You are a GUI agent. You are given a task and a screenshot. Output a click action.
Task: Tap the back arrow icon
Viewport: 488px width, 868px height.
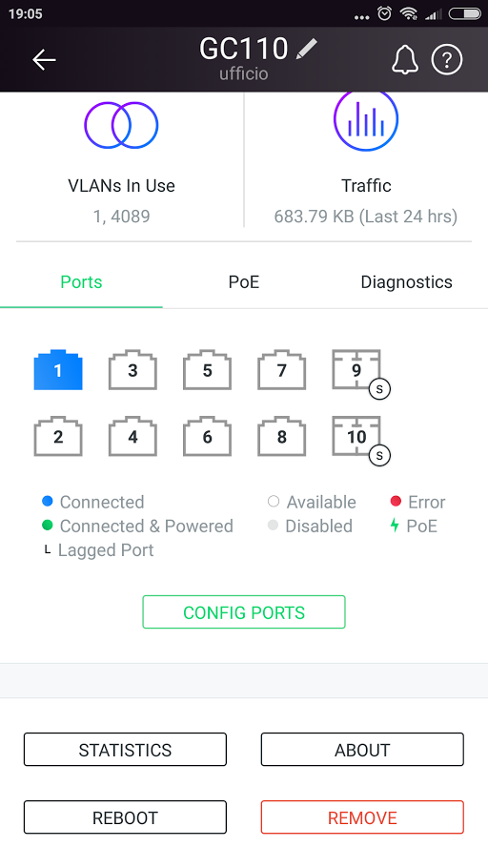(x=44, y=60)
